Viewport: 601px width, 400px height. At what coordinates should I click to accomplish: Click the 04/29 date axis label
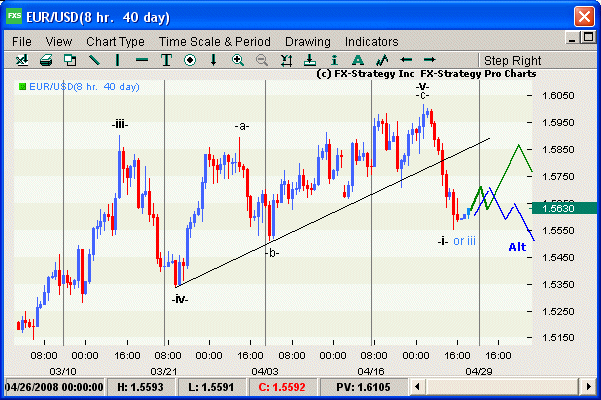click(x=479, y=372)
